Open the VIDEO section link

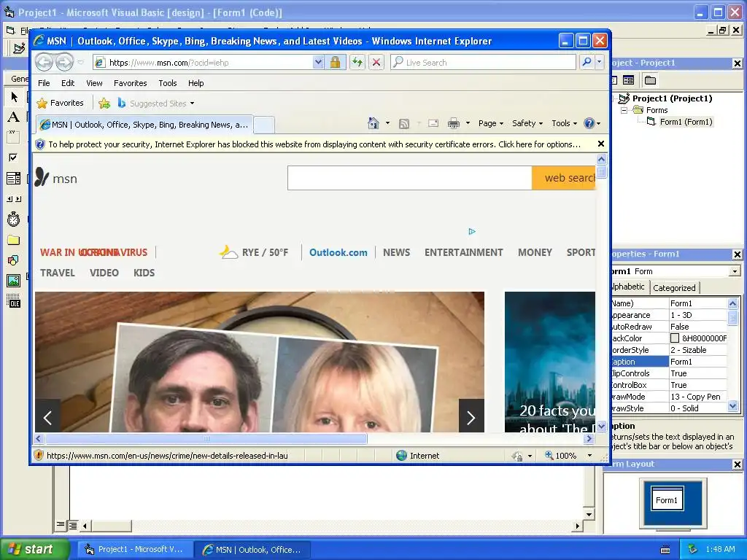(104, 273)
